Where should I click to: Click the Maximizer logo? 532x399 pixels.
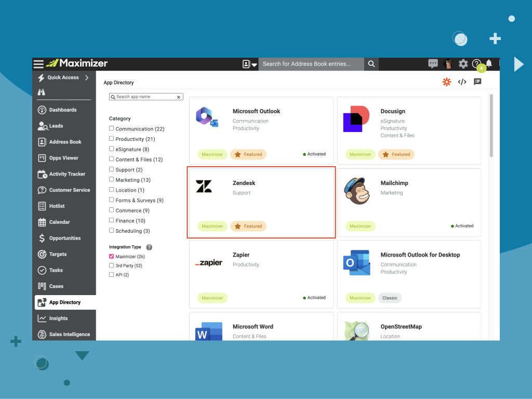[x=77, y=63]
